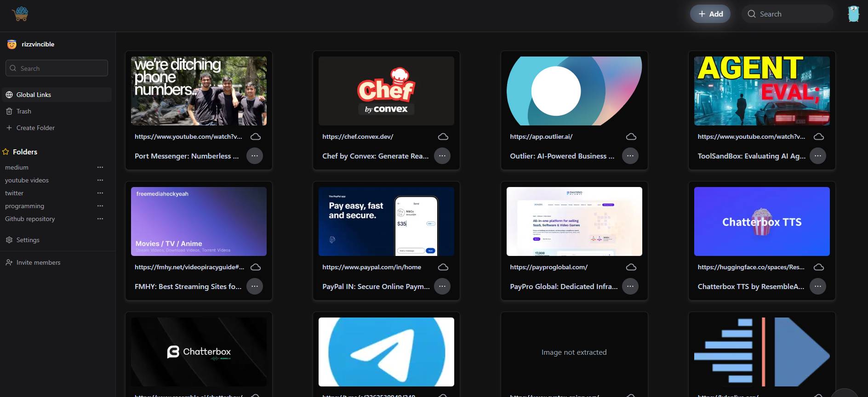Click the cloud icon on Port Messenger card

256,136
